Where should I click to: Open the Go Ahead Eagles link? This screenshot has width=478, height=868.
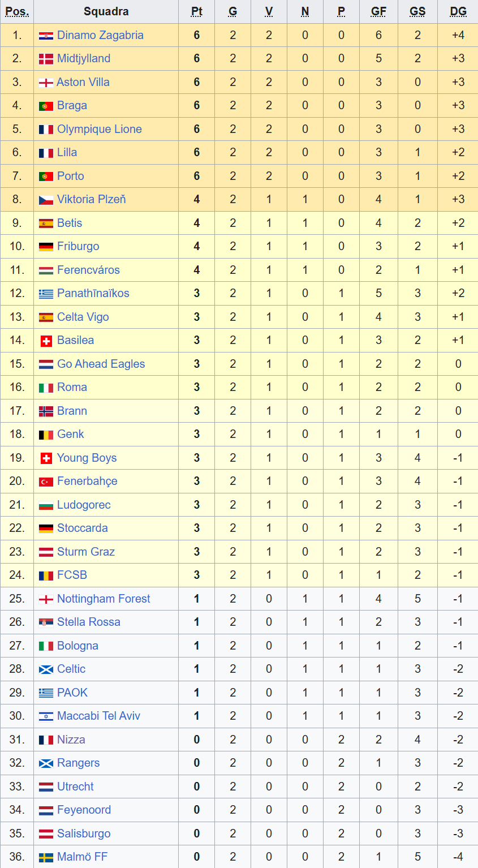[101, 364]
